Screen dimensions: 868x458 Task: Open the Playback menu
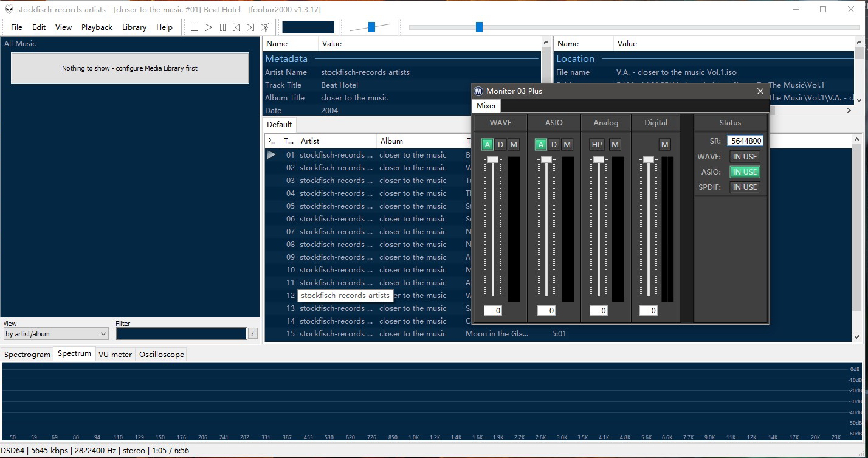tap(97, 27)
